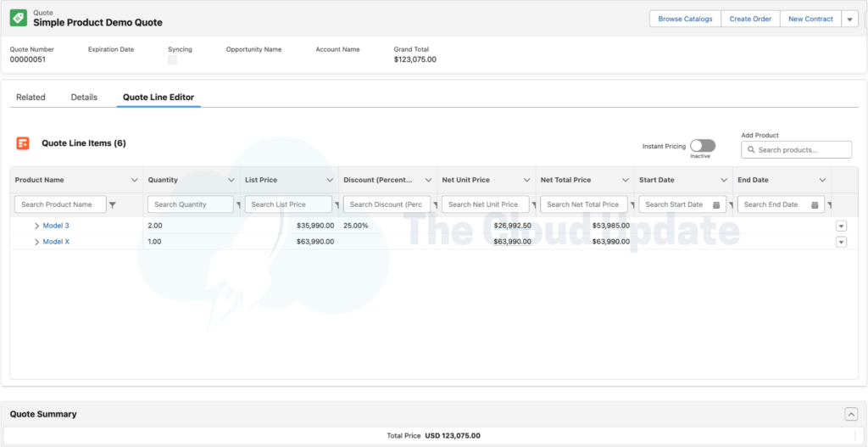The height and width of the screenshot is (447, 868).
Task: Toggle the Instant Pricing switch
Action: pyautogui.click(x=703, y=146)
